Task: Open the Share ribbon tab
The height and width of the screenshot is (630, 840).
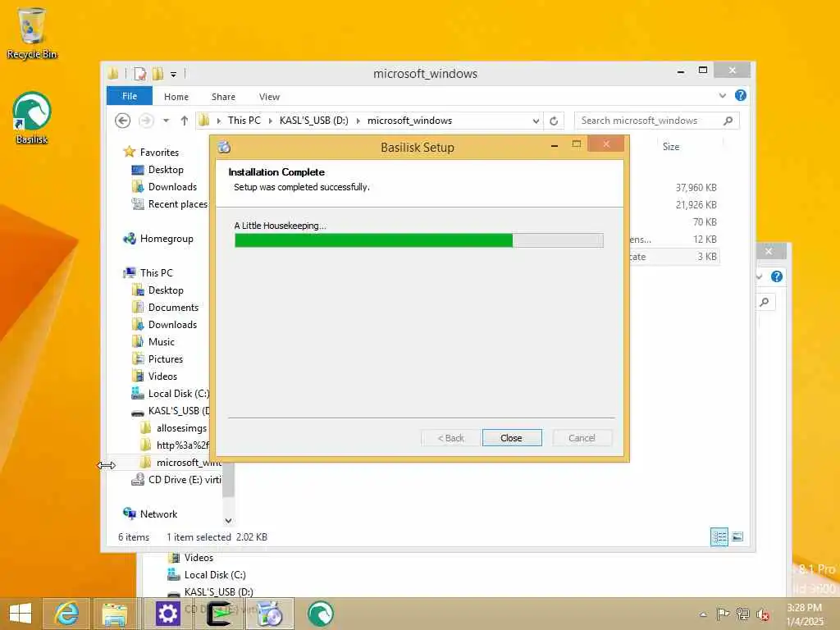Action: [223, 97]
